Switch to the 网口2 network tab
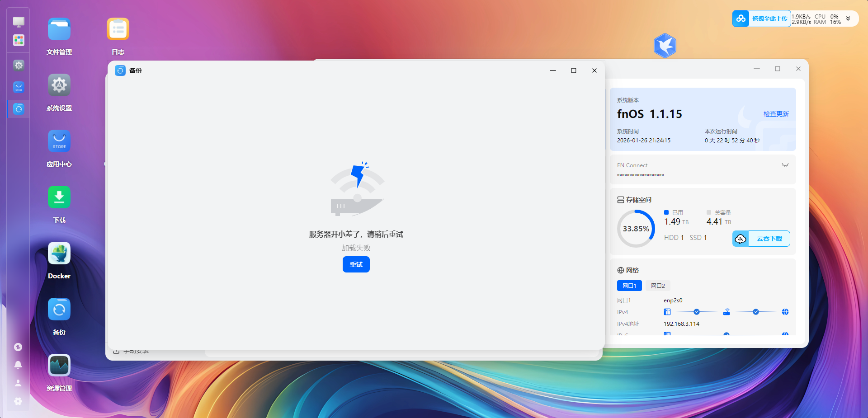Screen dimensions: 868x418 [x=658, y=286]
